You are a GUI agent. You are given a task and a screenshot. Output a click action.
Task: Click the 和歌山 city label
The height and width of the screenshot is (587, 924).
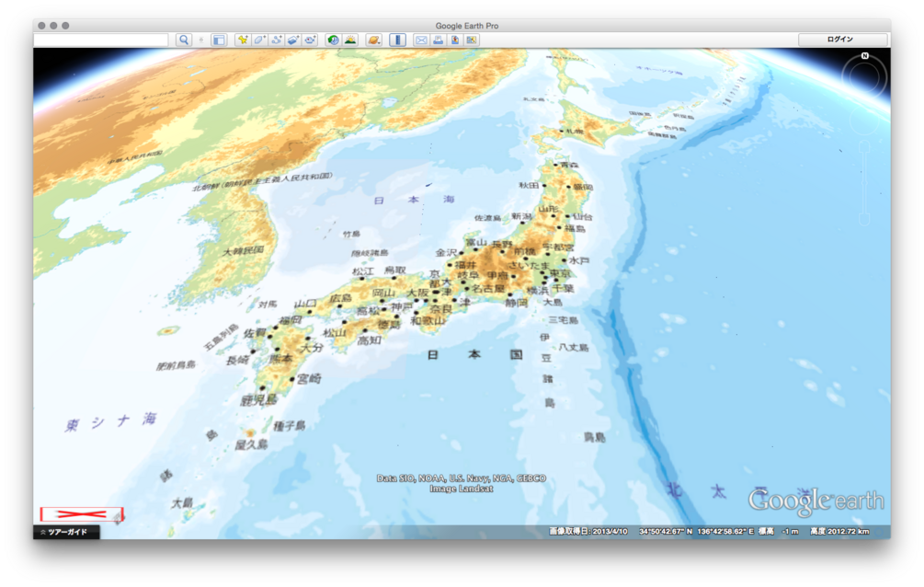pos(427,320)
